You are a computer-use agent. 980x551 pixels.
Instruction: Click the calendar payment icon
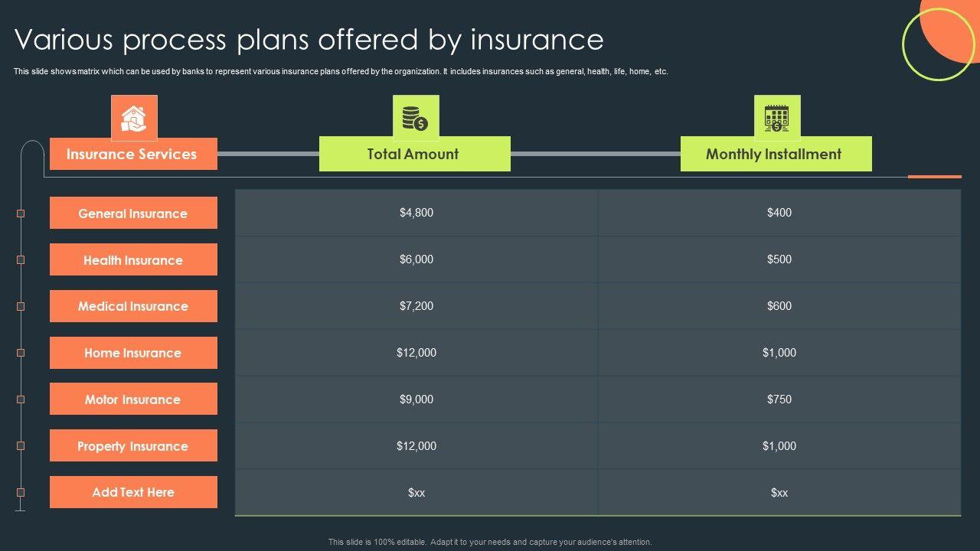(x=777, y=118)
